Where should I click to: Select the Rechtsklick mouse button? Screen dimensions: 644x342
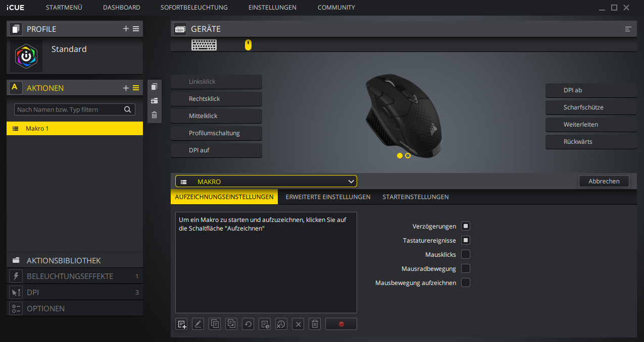click(x=216, y=99)
